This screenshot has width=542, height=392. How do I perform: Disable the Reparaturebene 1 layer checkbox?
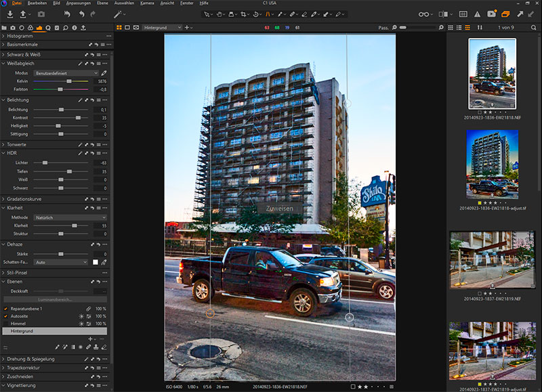pos(5,309)
